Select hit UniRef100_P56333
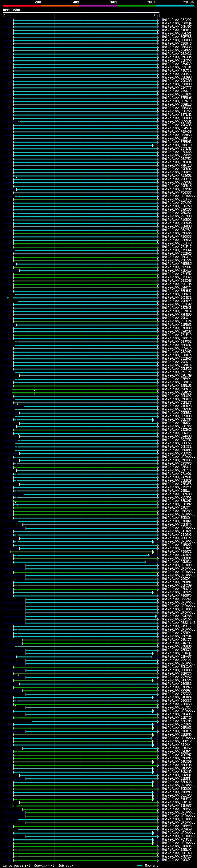Image resolution: width=197 pixels, height=868 pixels. point(176,108)
